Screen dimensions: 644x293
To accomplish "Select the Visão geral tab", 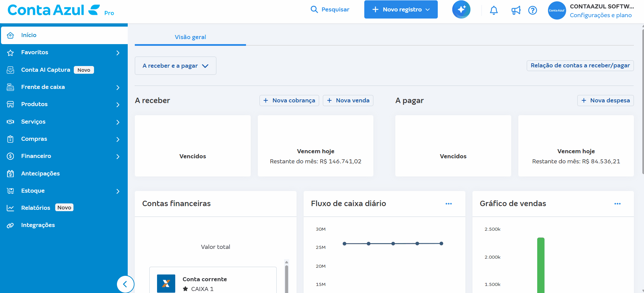I will click(190, 37).
